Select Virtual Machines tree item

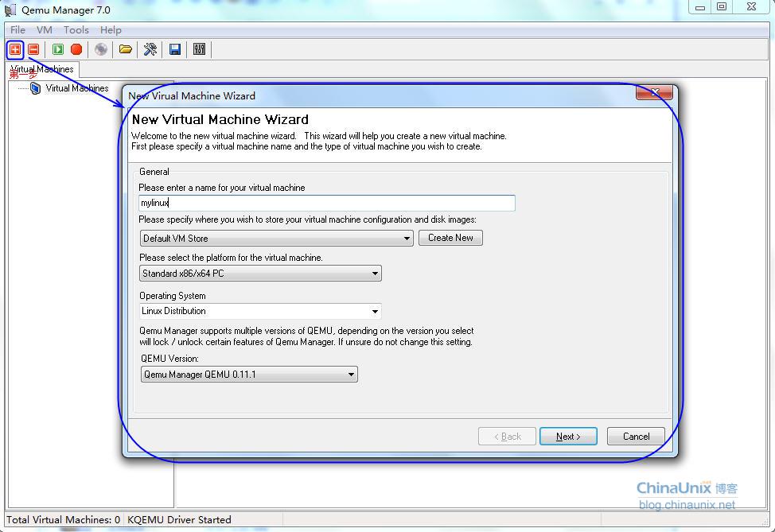[x=77, y=88]
